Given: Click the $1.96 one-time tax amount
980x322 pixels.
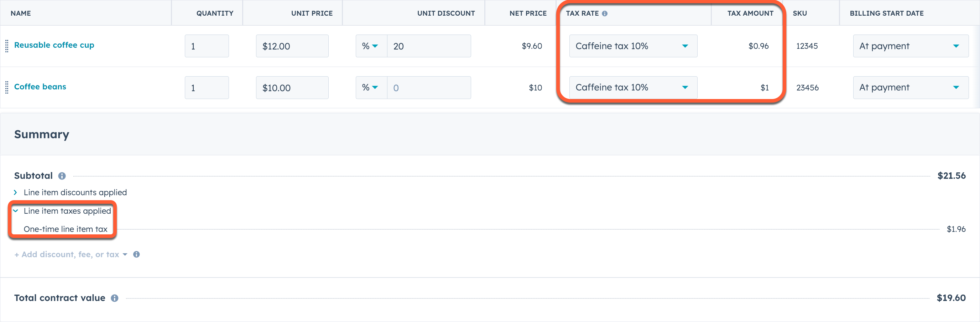Looking at the screenshot, I should click(x=956, y=229).
